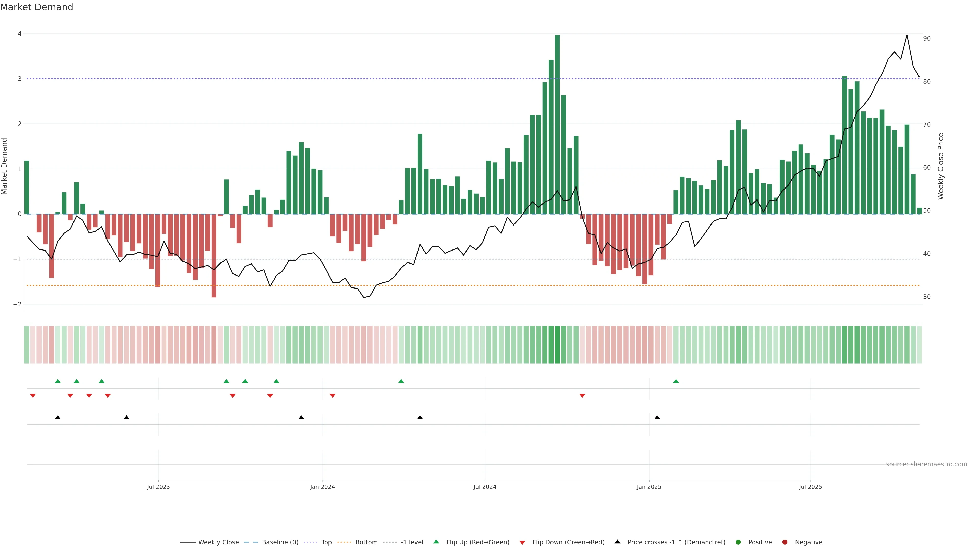Click black price-cross marker near Jan 2025
This screenshot has width=980, height=551.
(x=657, y=418)
